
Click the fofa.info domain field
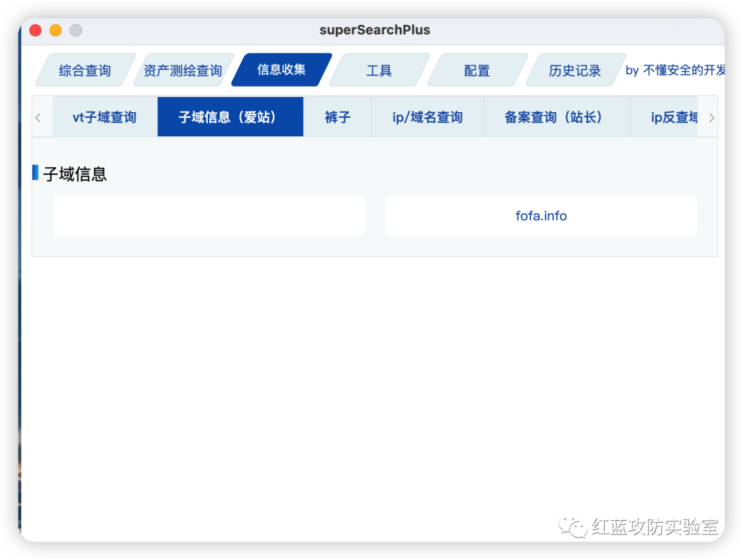(541, 215)
